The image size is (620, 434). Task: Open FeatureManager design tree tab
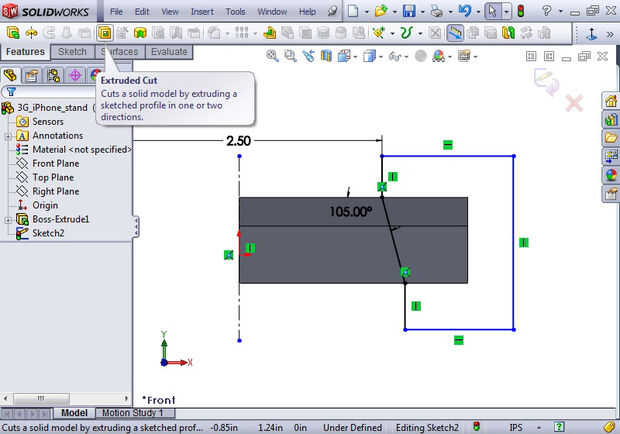point(10,75)
